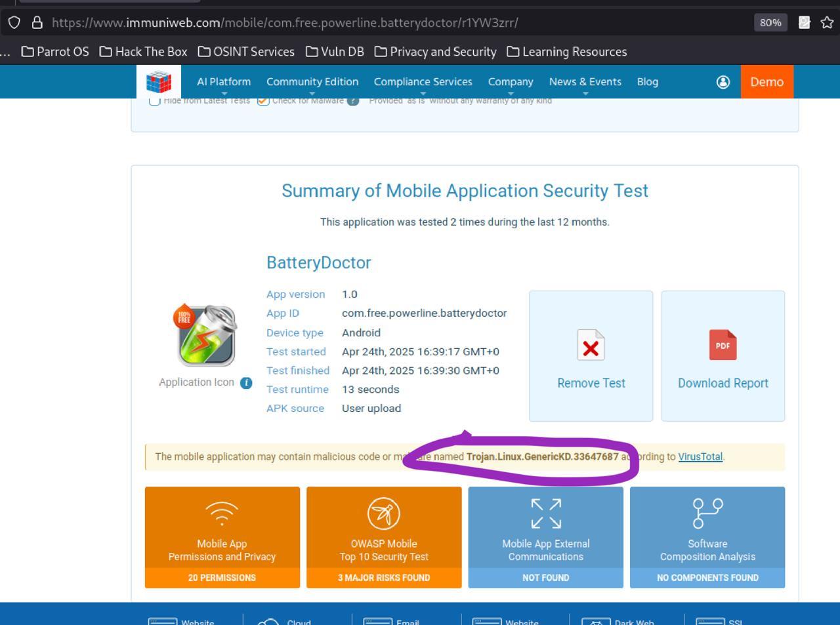840x625 pixels.
Task: Click the Email test icon in footer bar
Action: (377, 621)
